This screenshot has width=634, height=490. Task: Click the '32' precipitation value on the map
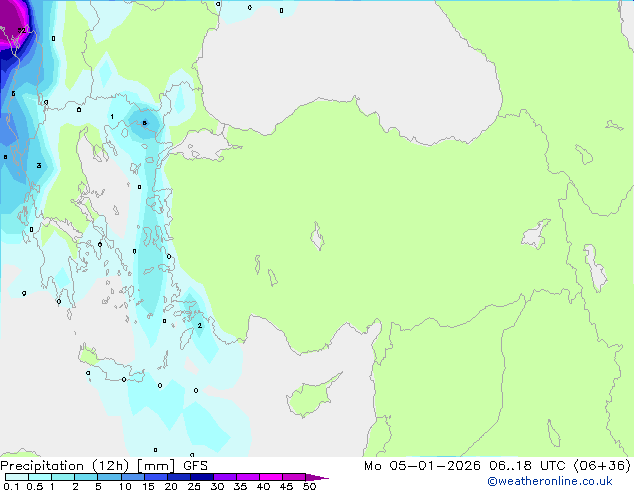click(x=21, y=30)
